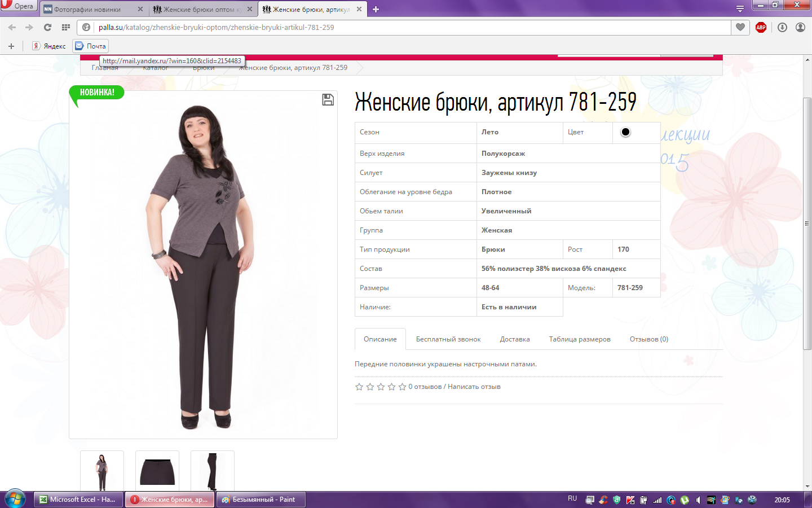Save the product image with floppy icon
The image size is (812, 508).
(x=328, y=100)
